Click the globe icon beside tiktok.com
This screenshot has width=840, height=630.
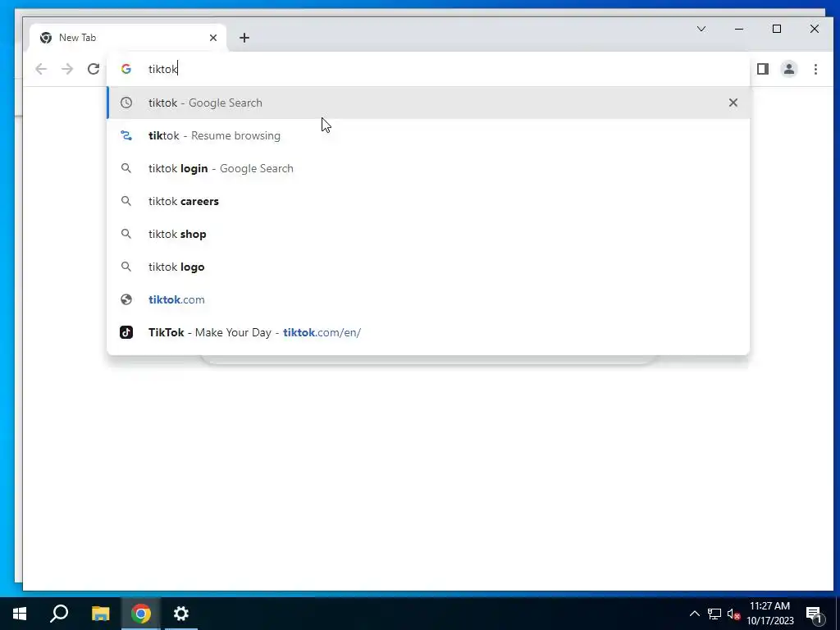point(126,299)
